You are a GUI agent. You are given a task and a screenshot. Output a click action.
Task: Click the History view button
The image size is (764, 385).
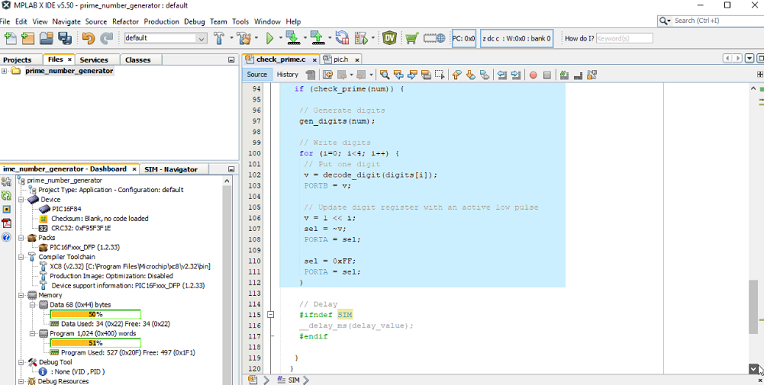287,75
